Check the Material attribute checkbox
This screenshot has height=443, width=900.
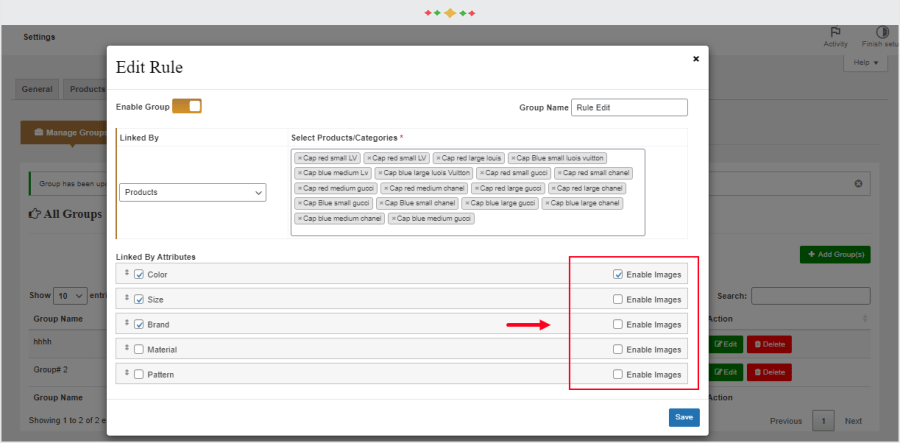tap(139, 349)
